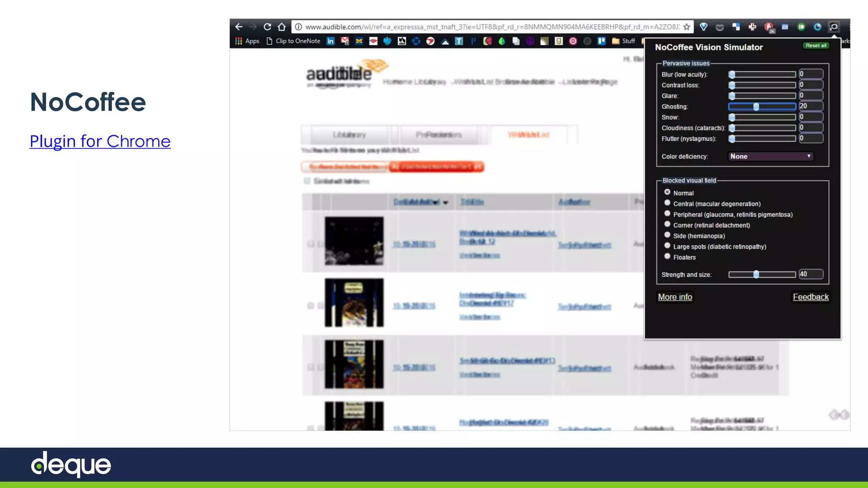This screenshot has width=868, height=488.
Task: Open the green Pushbullet extension
Action: point(801,27)
